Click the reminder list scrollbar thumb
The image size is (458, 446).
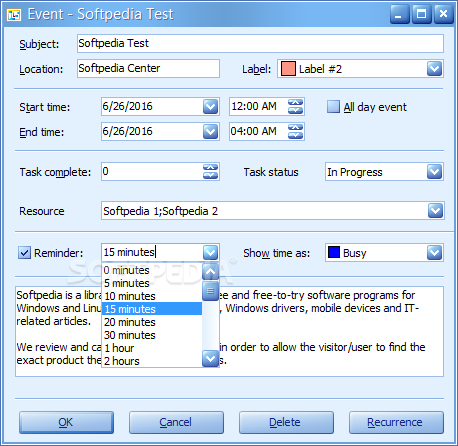tap(210, 291)
